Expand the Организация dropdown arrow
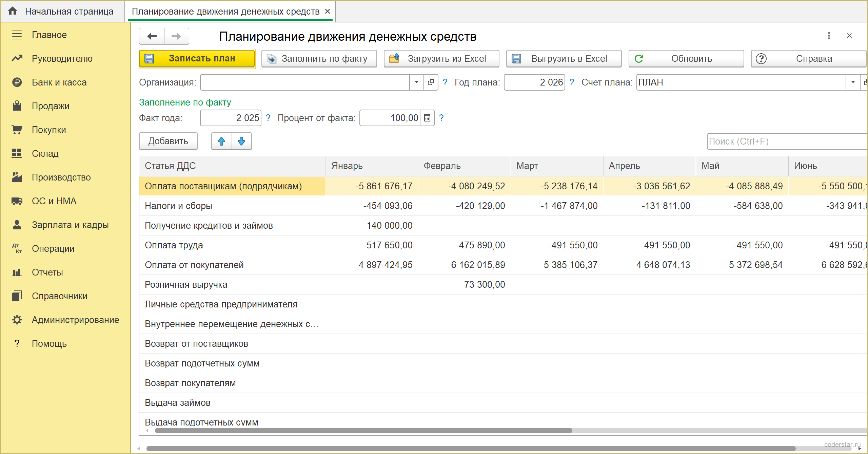Viewport: 868px width, 454px height. [417, 82]
